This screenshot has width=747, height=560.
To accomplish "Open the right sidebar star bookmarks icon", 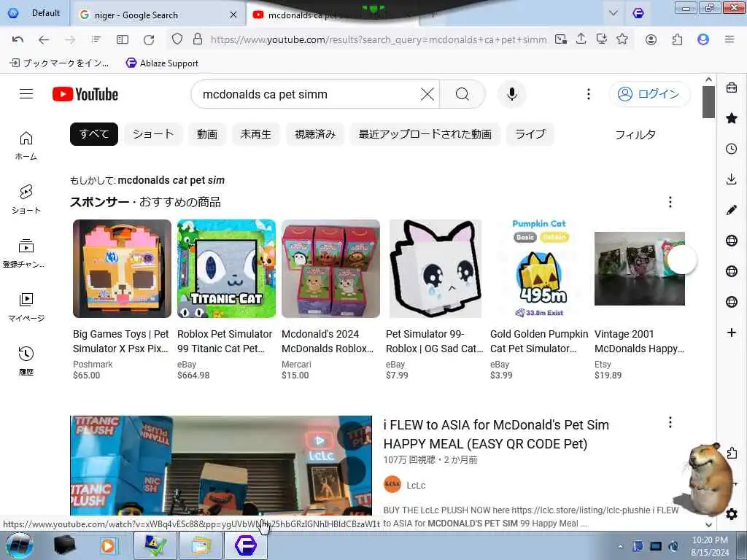I will 732,118.
